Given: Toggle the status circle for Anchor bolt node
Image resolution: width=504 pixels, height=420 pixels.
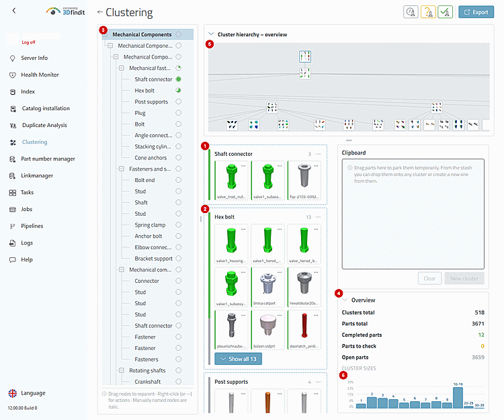Looking at the screenshot, I should tap(179, 236).
